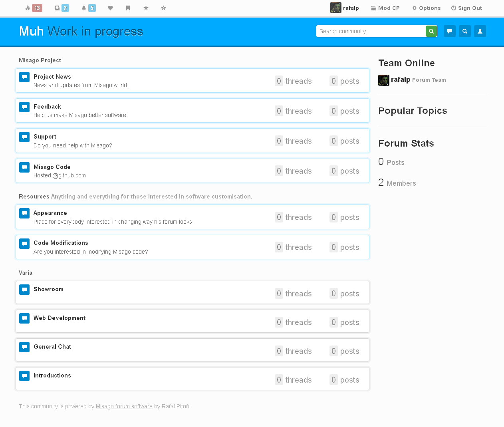Click the bookmark icon in top bar

pos(128,8)
